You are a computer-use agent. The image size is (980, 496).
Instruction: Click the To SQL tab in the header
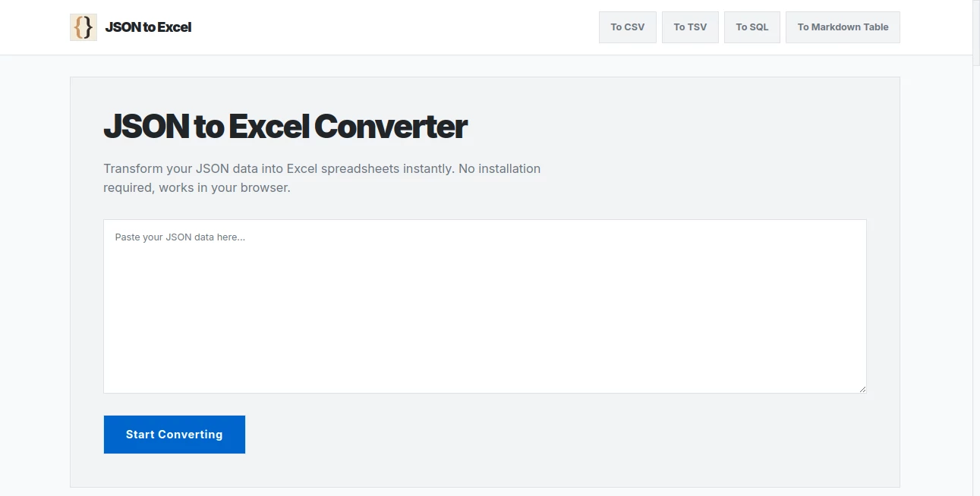pos(752,27)
